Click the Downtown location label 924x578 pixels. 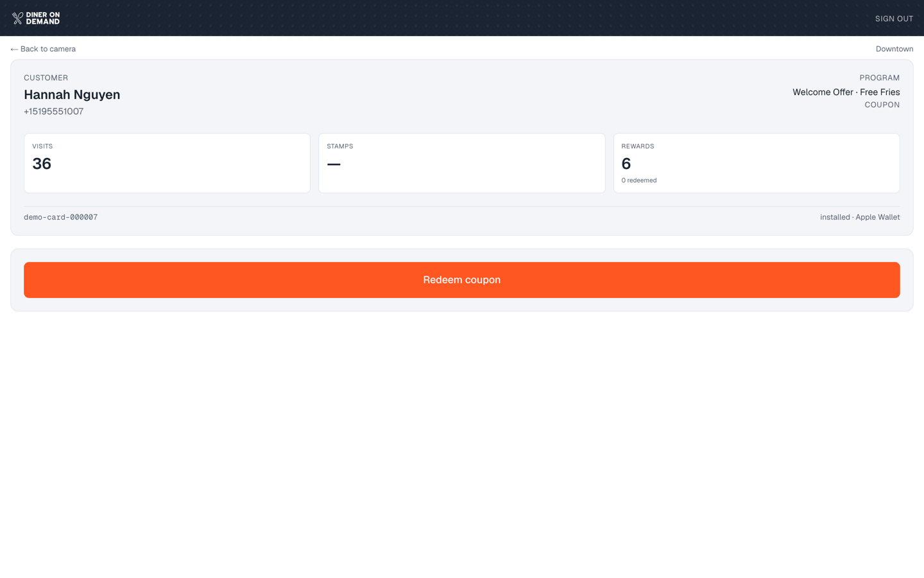tap(894, 49)
